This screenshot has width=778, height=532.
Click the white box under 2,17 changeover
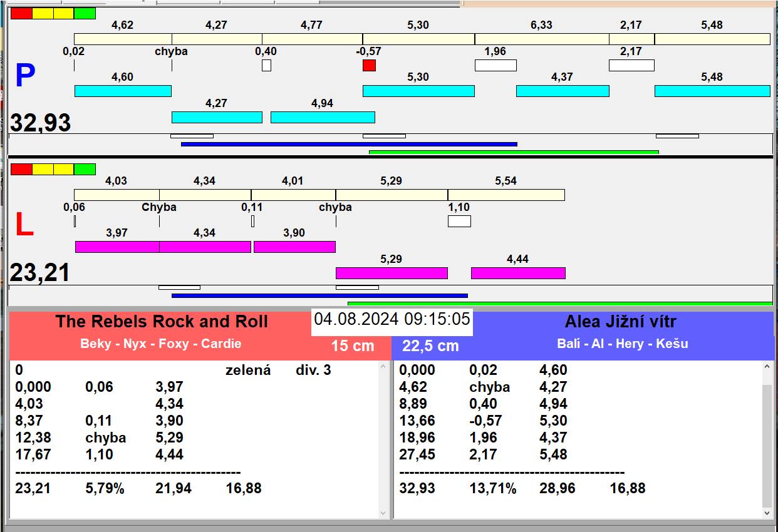click(x=631, y=65)
